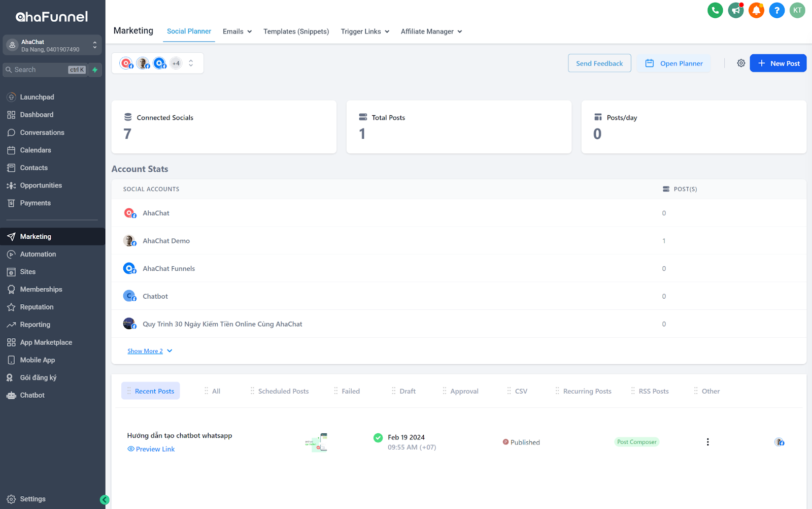Image resolution: width=812 pixels, height=509 pixels.
Task: Switch to the Failed posts tab
Action: (347, 391)
